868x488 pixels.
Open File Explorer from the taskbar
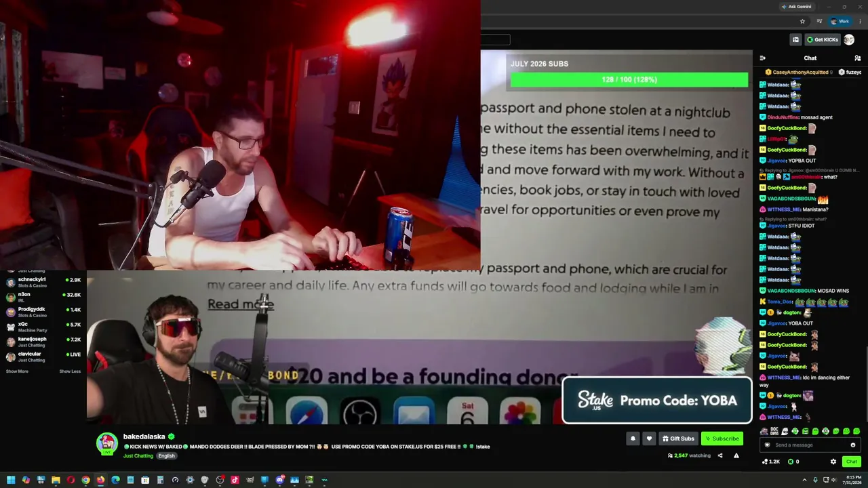coord(56,481)
